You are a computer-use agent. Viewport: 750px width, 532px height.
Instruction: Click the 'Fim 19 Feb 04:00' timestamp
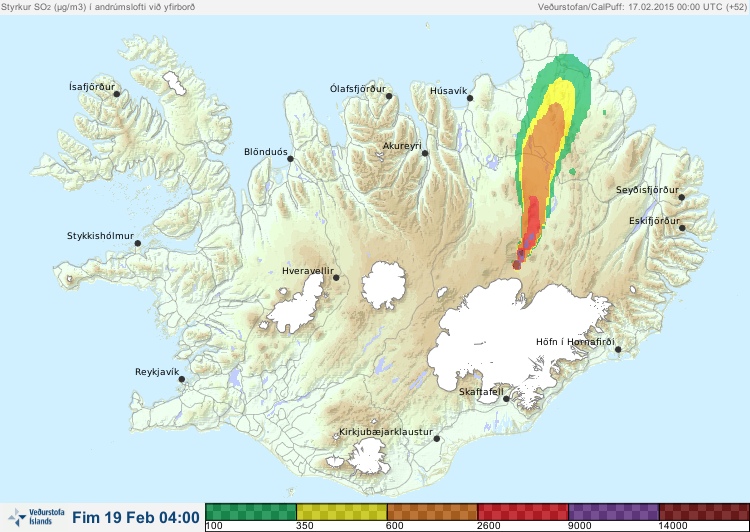click(136, 517)
